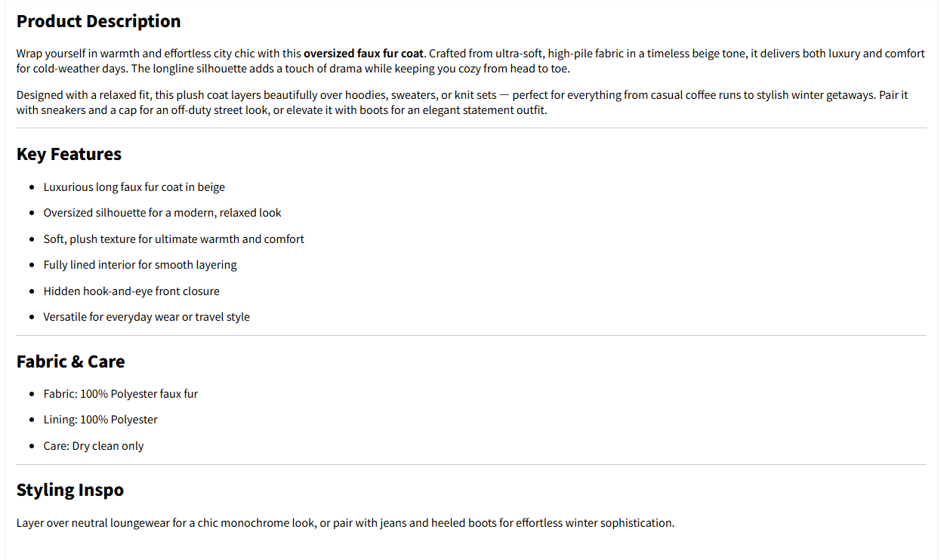
Task: Click the bullet dot before 'Luxurious long faux fur'
Action: tap(32, 187)
